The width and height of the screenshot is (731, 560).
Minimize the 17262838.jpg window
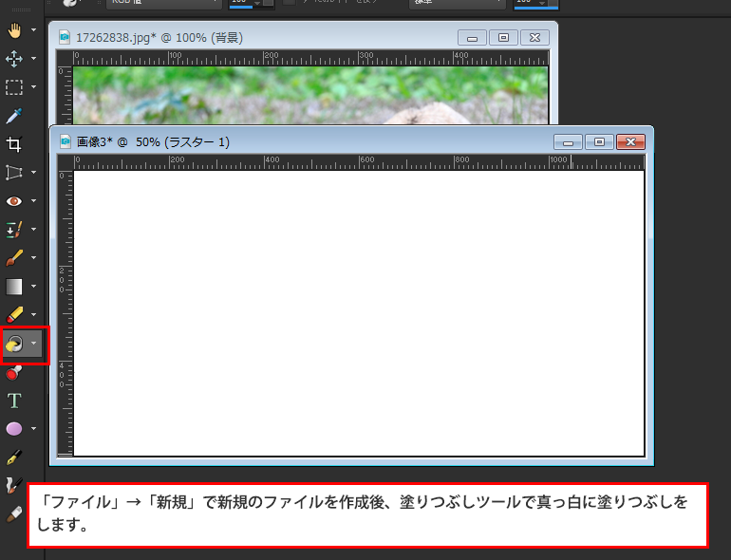coord(472,38)
